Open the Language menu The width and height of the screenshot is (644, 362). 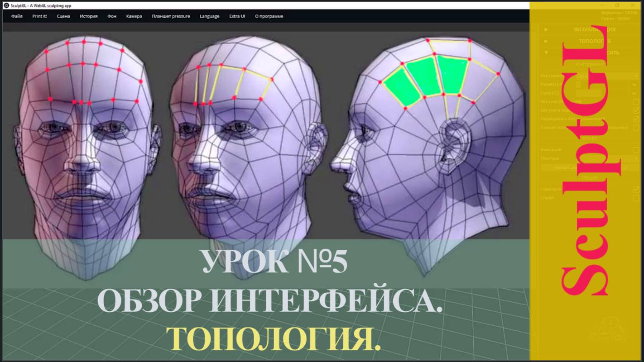point(209,16)
